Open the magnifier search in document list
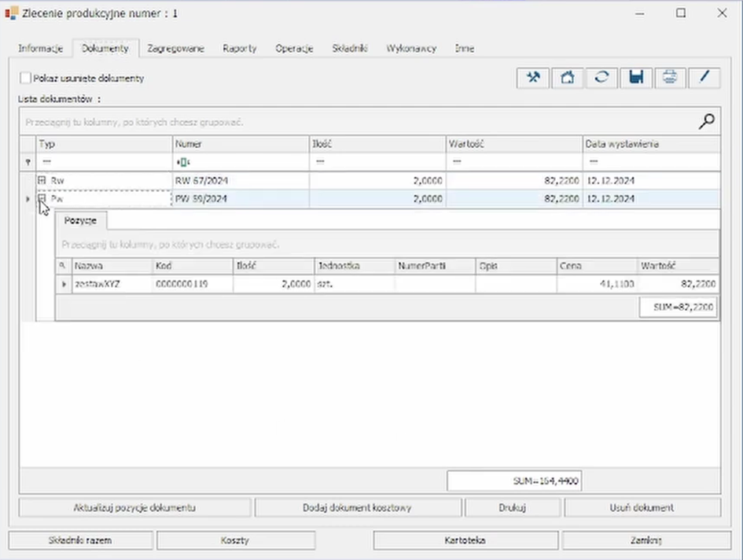 (707, 121)
